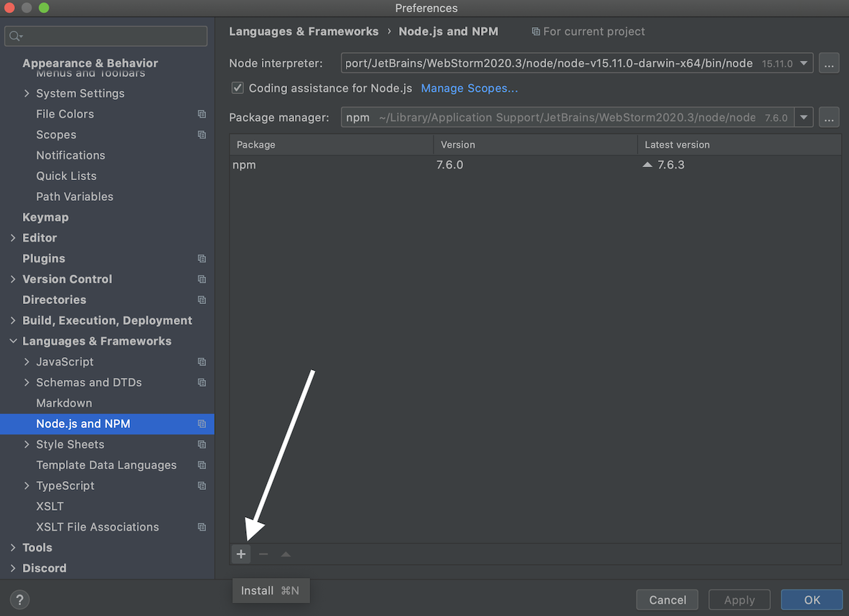Viewport: 849px width, 616px height.
Task: Open the Node interpreter dropdown arrow
Action: pyautogui.click(x=804, y=63)
